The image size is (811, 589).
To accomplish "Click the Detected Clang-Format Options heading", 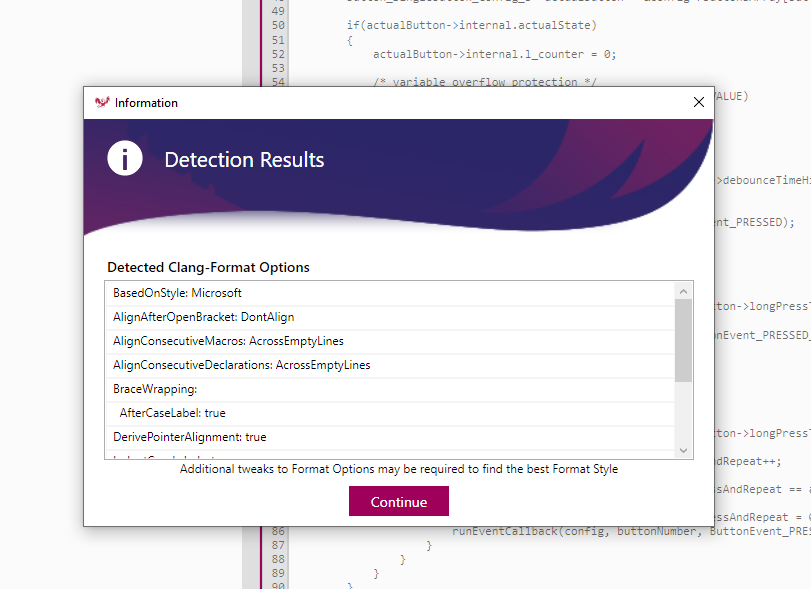I will (x=208, y=267).
